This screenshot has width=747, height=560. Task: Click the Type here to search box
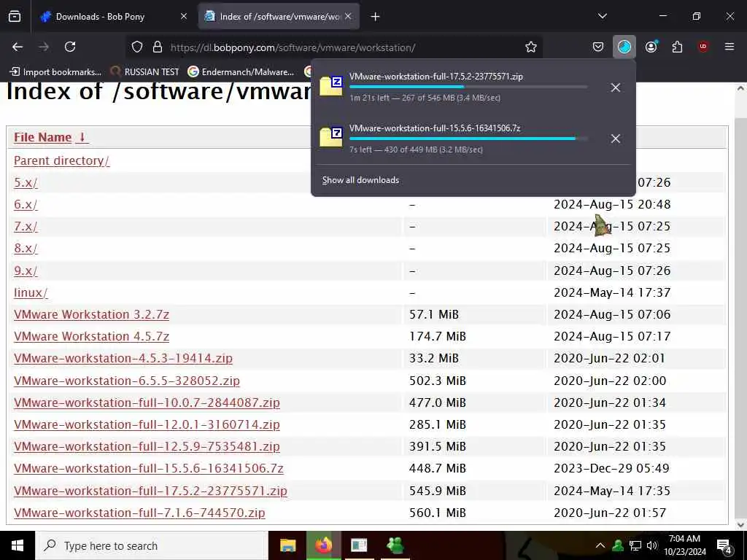click(x=152, y=545)
